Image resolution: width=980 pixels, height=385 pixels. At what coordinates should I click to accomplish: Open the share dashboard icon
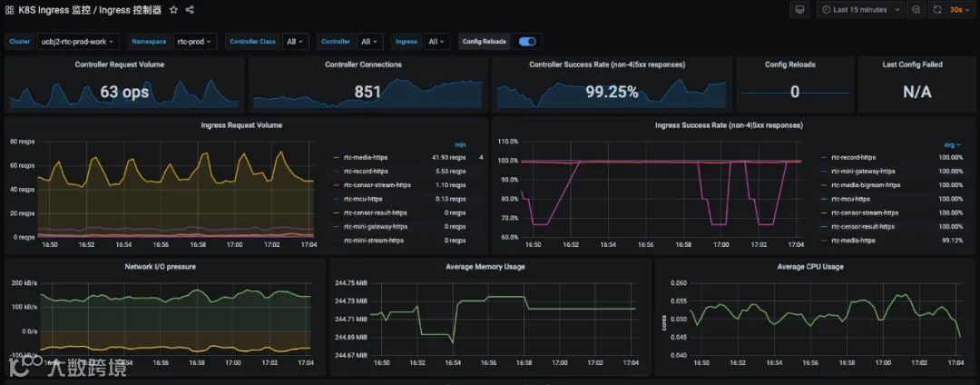(x=190, y=10)
